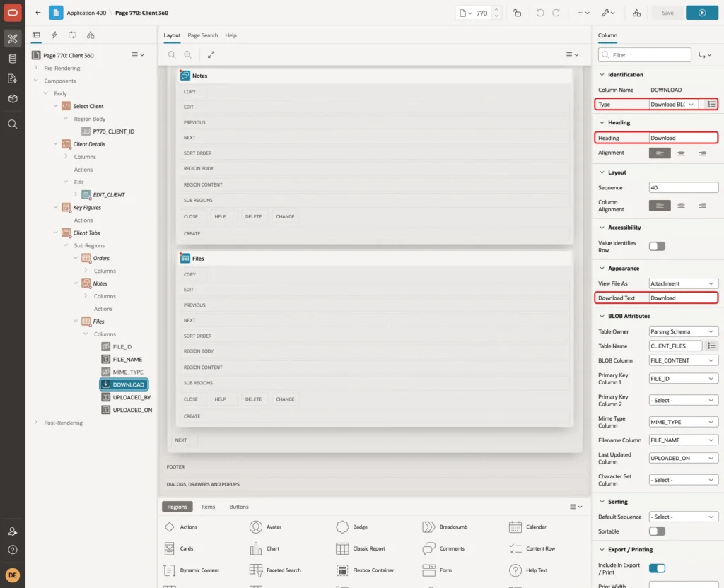
Task: Open Team Development sidebar icon
Action: (13, 79)
